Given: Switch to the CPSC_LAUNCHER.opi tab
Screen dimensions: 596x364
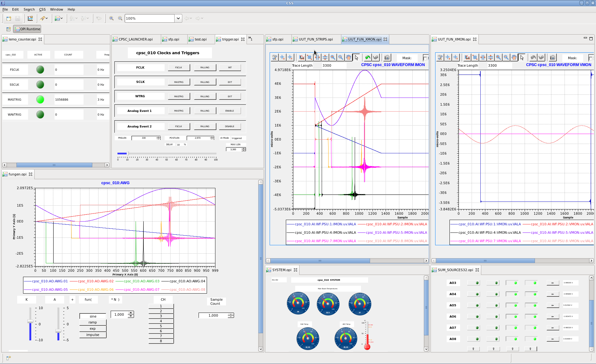Looking at the screenshot, I should tap(136, 39).
